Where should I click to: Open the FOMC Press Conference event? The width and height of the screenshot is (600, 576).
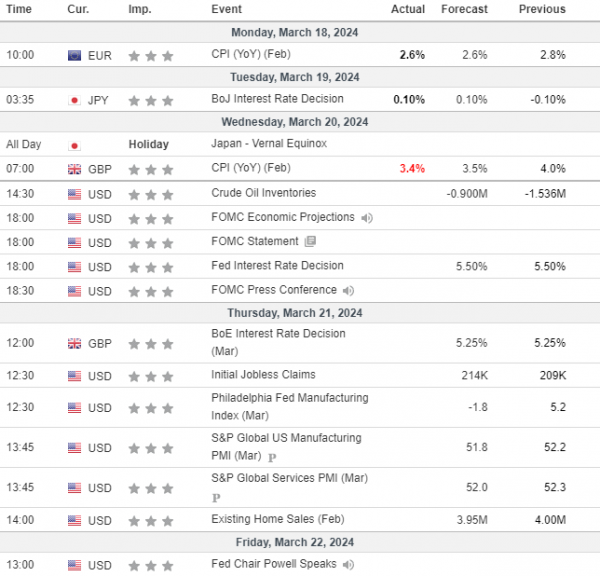point(274,290)
